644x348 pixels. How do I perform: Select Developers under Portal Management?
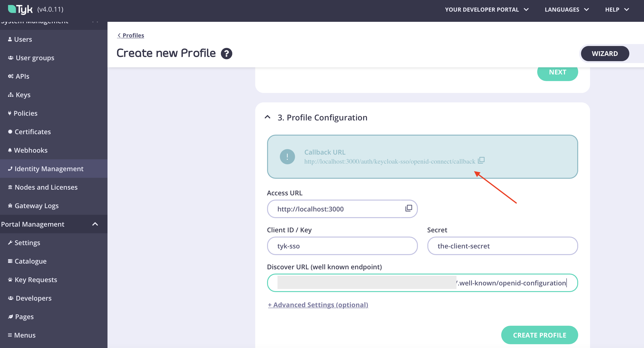[x=33, y=298]
